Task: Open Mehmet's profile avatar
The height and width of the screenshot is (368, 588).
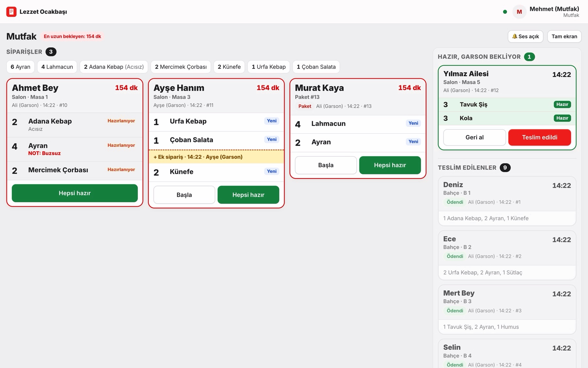Action: coord(519,12)
